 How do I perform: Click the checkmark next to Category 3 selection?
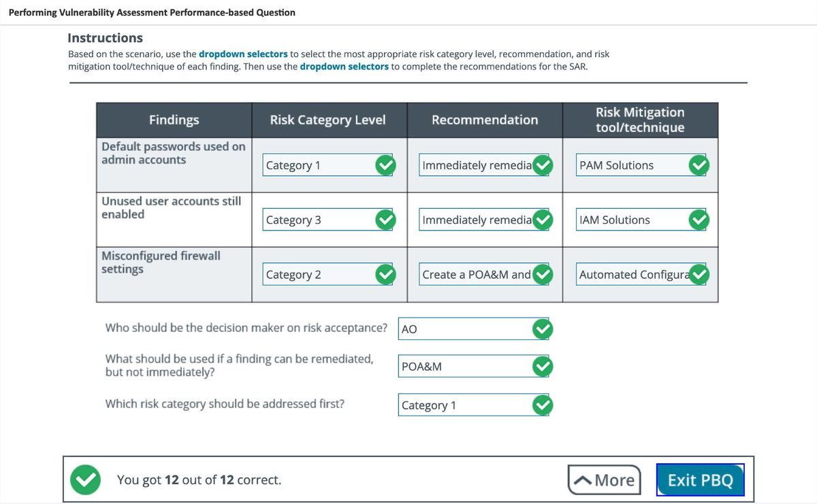(x=385, y=219)
